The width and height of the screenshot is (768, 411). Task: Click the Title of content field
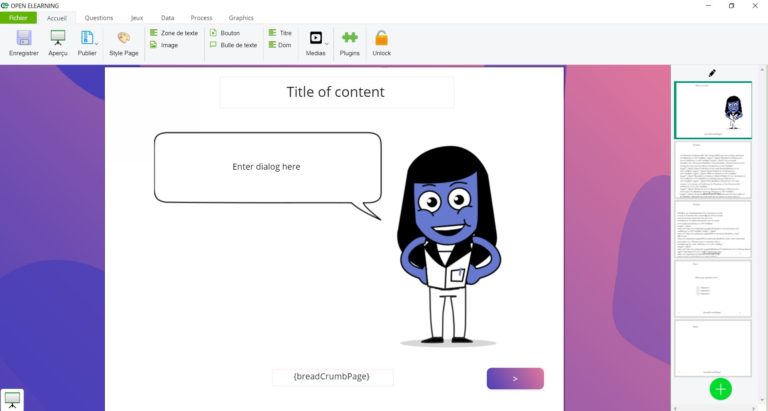pyautogui.click(x=336, y=92)
